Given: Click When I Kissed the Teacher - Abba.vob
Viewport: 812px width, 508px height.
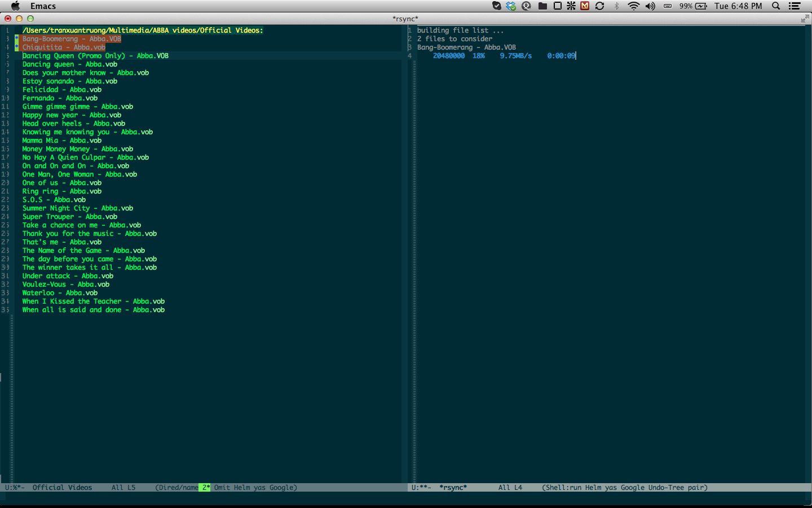Looking at the screenshot, I should pos(94,301).
